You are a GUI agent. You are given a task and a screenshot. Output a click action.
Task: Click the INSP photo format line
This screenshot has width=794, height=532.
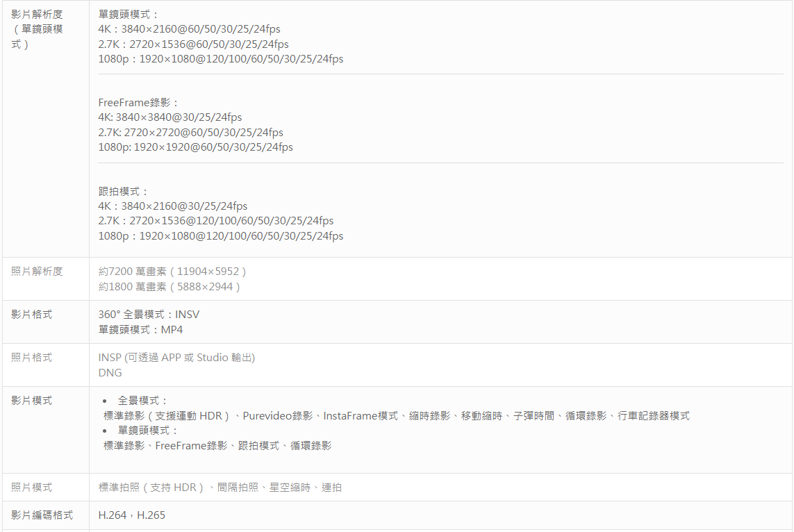coord(176,358)
